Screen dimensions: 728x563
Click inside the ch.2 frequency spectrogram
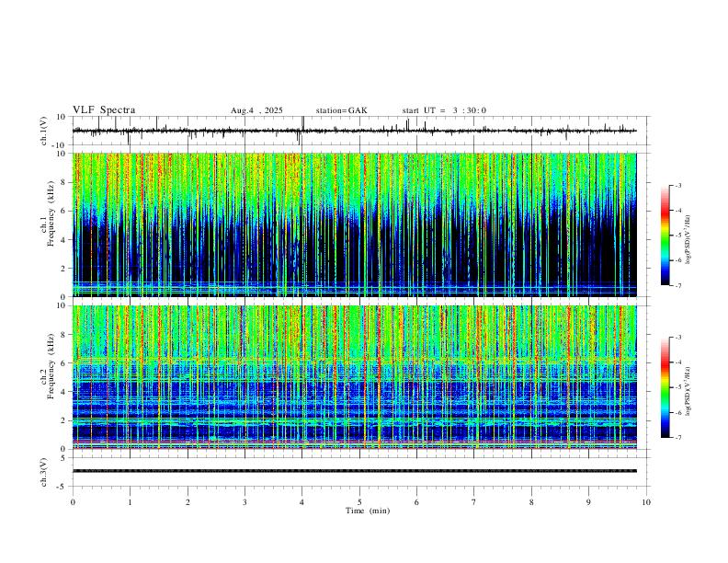[354, 377]
